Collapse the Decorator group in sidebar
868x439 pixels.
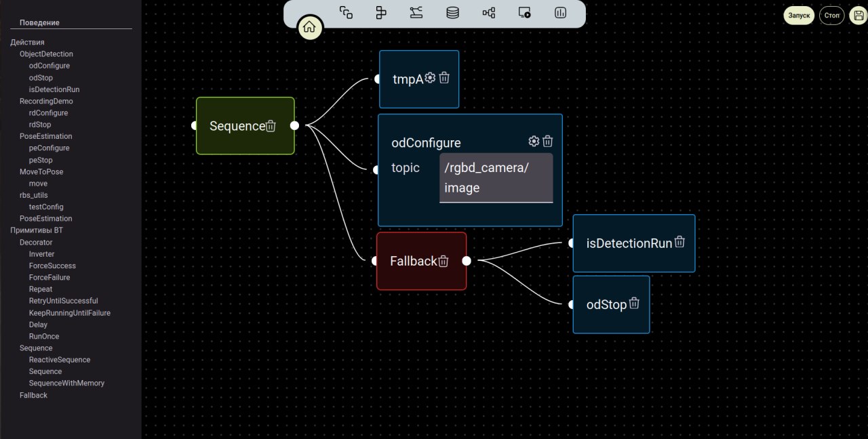click(x=36, y=243)
